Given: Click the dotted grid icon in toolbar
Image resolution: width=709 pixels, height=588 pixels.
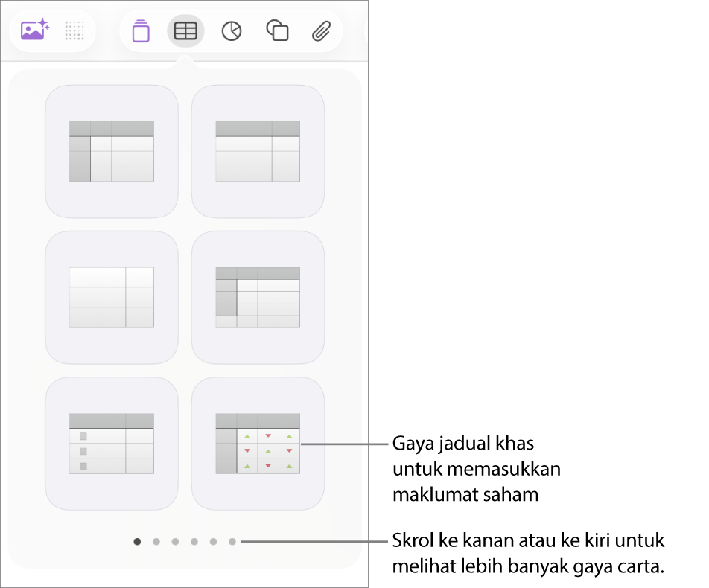Looking at the screenshot, I should pos(74,31).
